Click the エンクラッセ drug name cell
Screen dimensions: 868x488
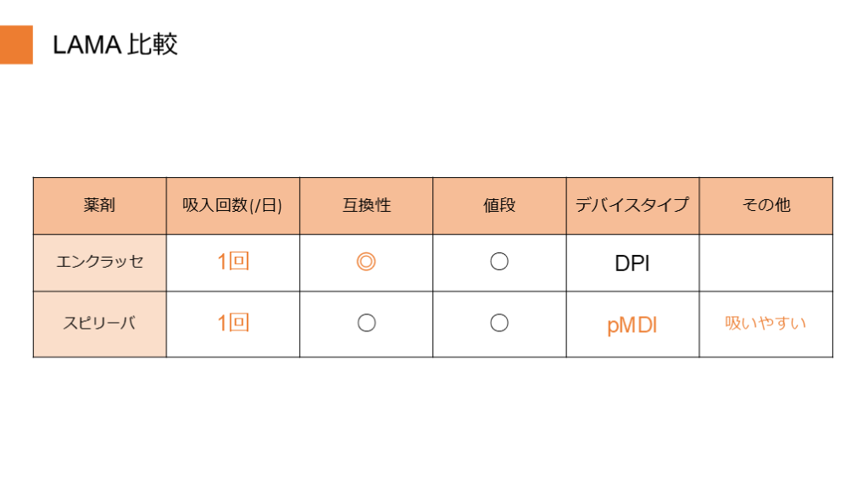click(99, 263)
